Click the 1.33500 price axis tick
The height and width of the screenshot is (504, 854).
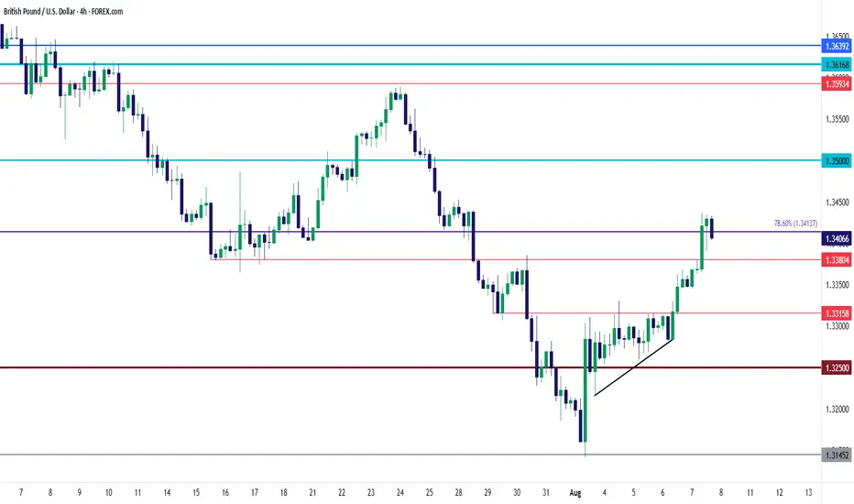[x=838, y=284]
